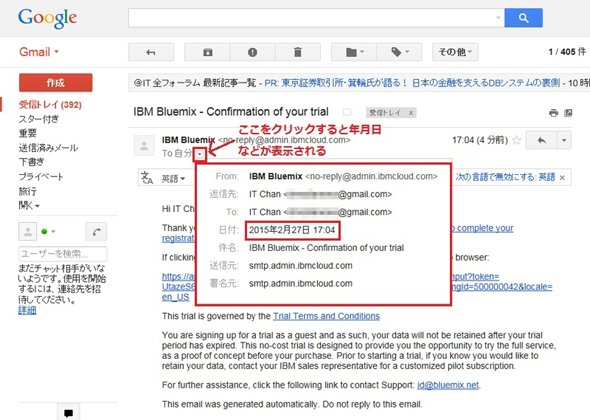The width and height of the screenshot is (590, 420).
Task: Click the back-to-inbox arrow button
Action: click(x=151, y=52)
